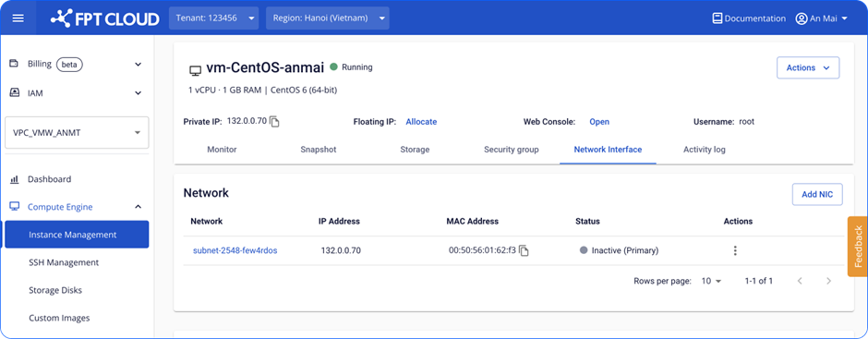
Task: Expand the Billing sidebar section
Action: pos(139,65)
